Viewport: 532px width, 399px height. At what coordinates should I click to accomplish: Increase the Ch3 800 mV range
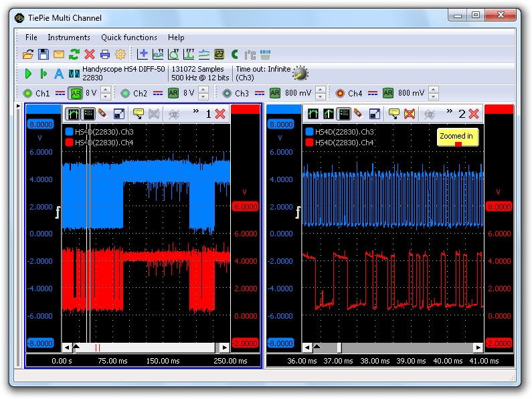321,90
